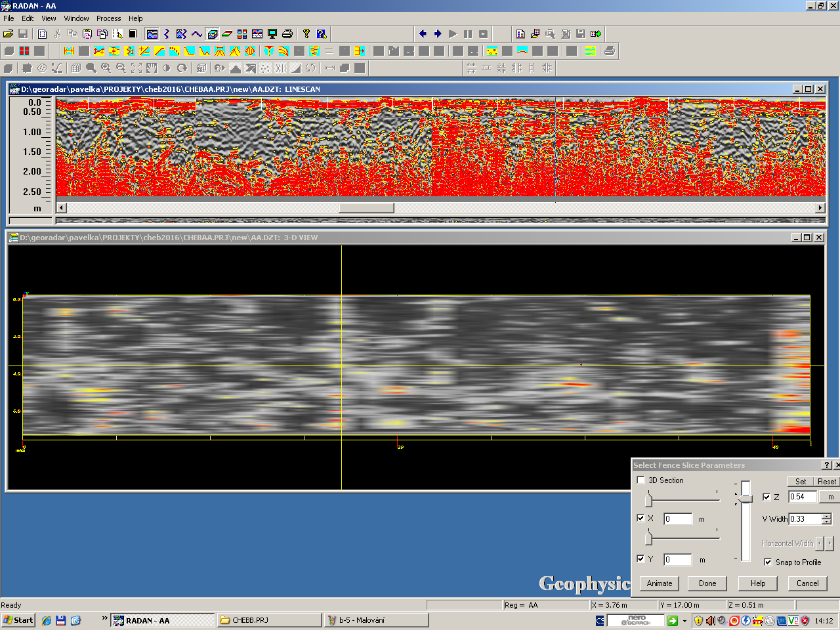Activate the 3D cube view icon
840x630 pixels.
212,33
